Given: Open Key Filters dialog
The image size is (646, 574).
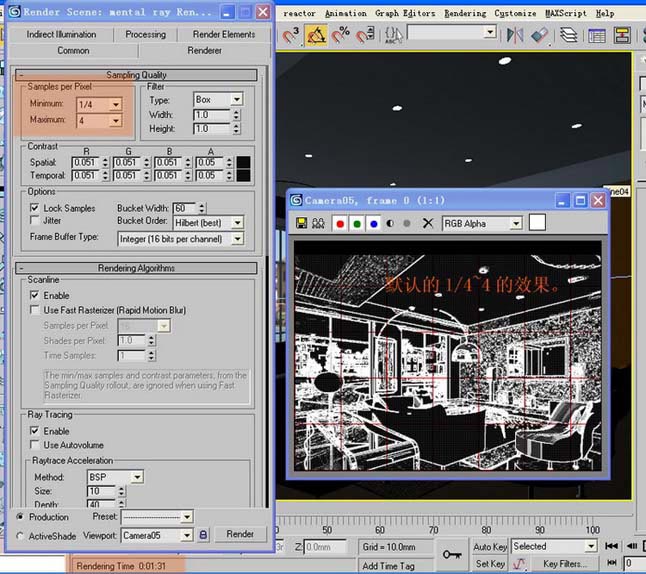Looking at the screenshot, I should coord(564,563).
